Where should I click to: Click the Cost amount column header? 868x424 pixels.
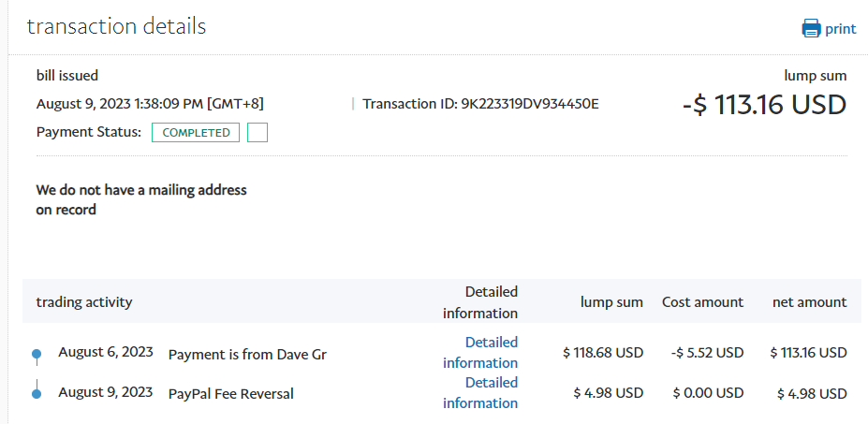[702, 302]
